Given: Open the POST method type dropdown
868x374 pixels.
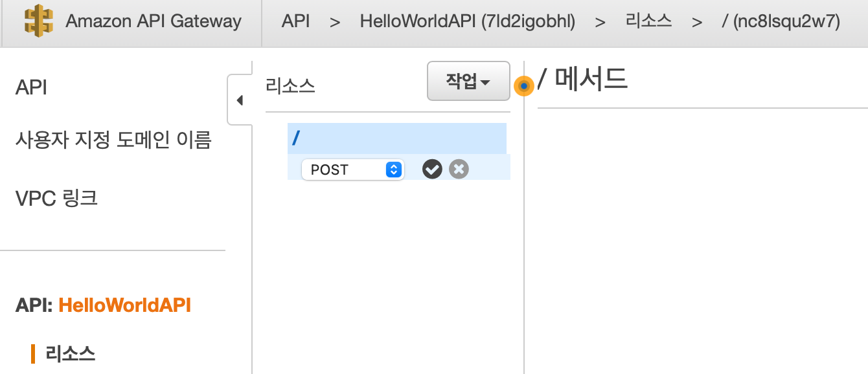Looking at the screenshot, I should pos(352,170).
